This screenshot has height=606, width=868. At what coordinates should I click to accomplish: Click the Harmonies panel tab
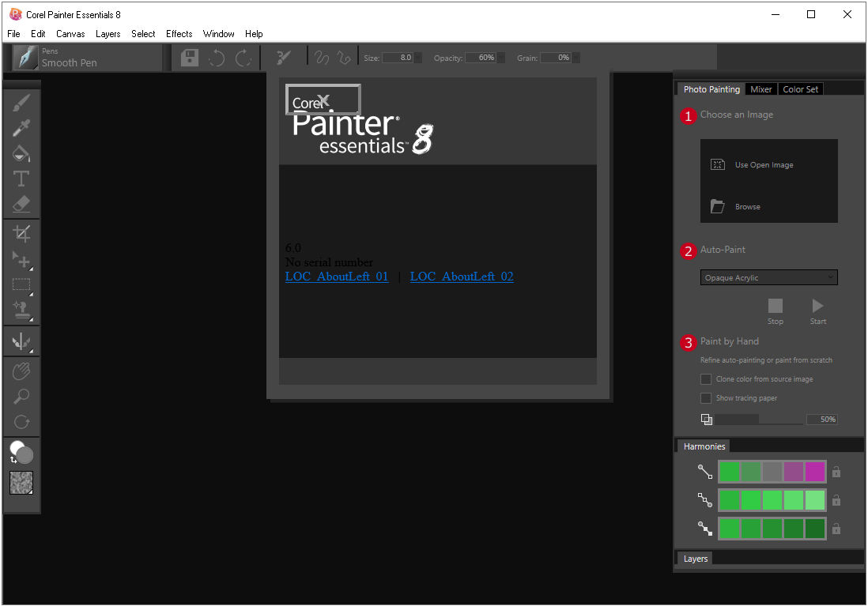pyautogui.click(x=704, y=446)
